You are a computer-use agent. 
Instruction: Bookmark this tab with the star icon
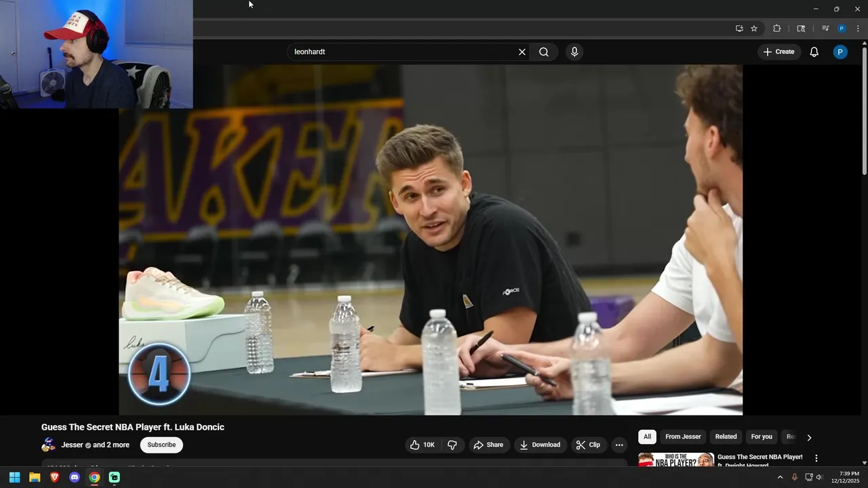pos(754,28)
